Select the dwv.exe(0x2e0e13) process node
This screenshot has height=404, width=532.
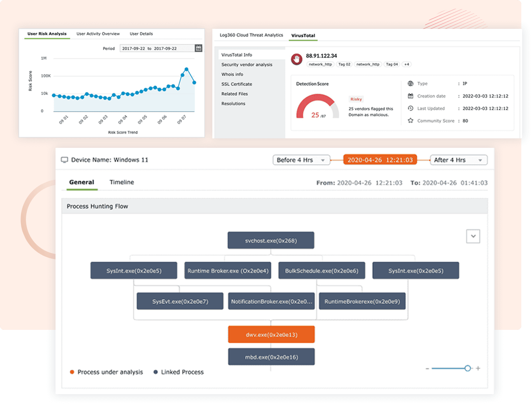coord(271,334)
